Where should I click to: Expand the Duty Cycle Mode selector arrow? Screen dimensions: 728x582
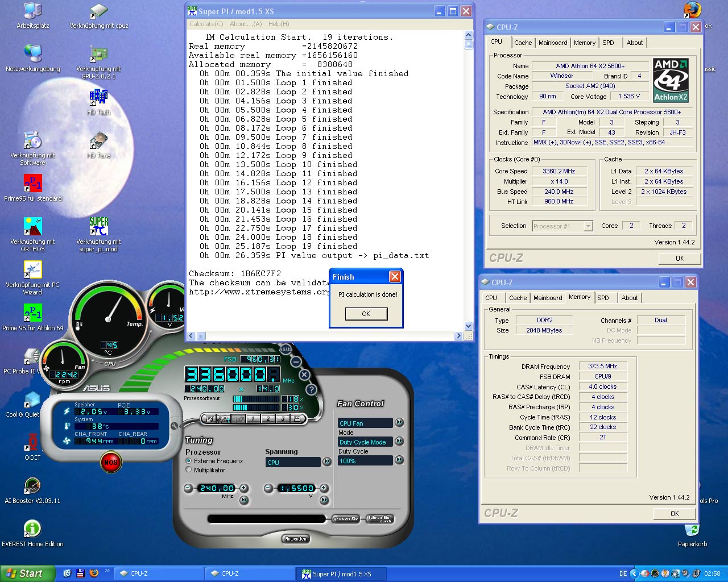tap(399, 441)
